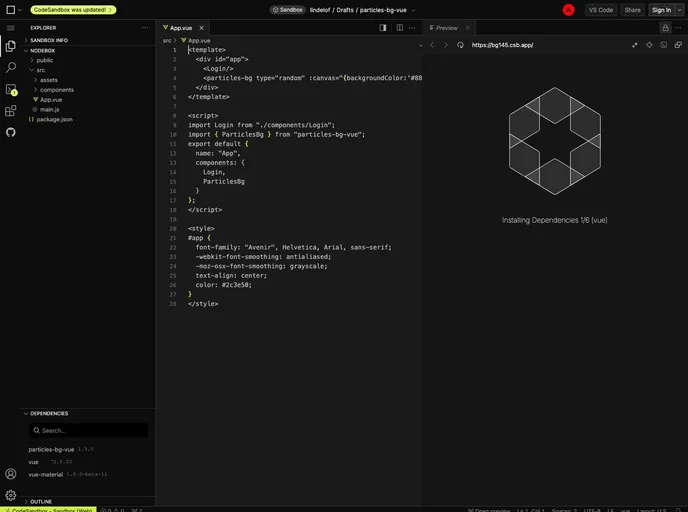This screenshot has height=512, width=688.
Task: Open preview group more actions ellipsis
Action: click(678, 28)
